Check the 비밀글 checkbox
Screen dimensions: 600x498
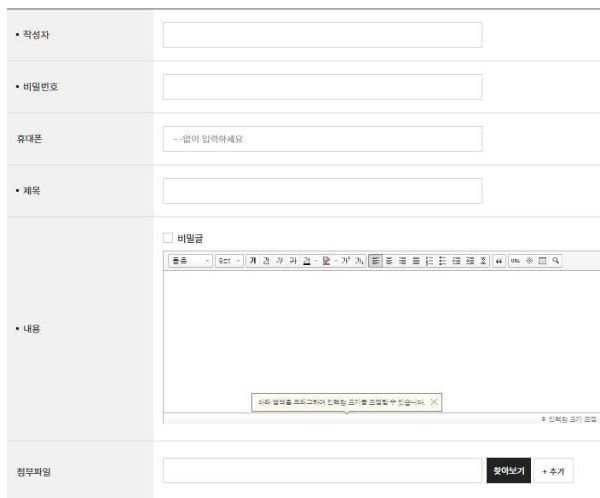(168, 238)
